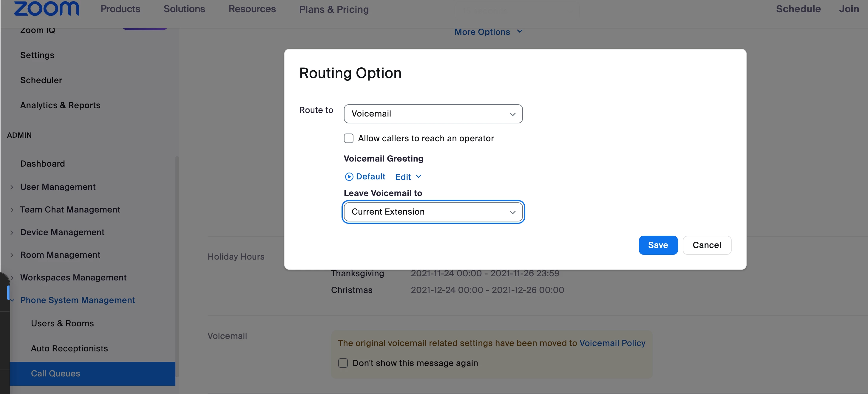The height and width of the screenshot is (394, 868).
Task: Open the More Options chevron
Action: tap(520, 32)
